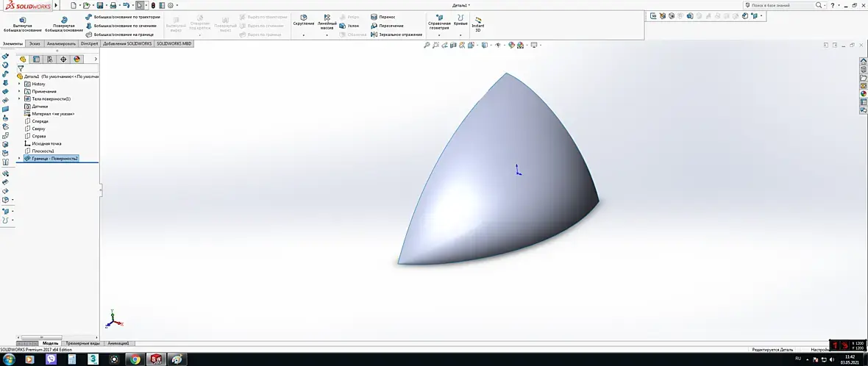The width and height of the screenshot is (868, 366).
Task: Select Датчики in the feature tree
Action: (36, 106)
